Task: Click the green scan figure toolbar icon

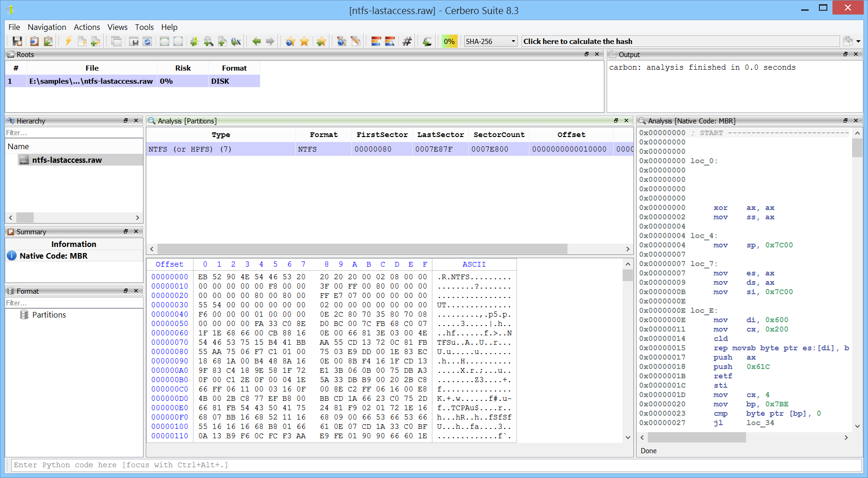Action: [194, 41]
